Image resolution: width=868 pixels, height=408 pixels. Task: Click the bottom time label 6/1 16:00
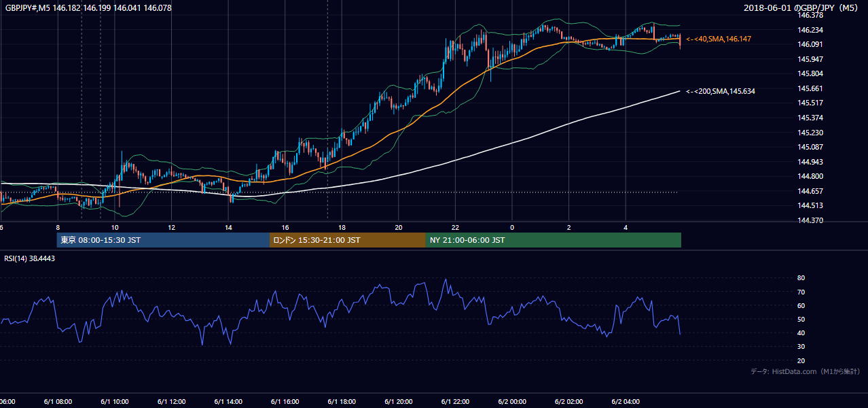[285, 402]
